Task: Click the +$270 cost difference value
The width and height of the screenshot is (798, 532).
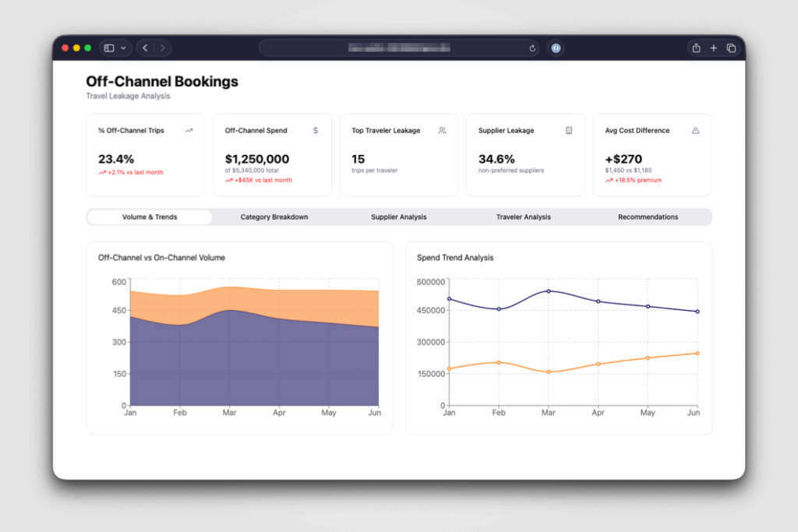Action: 623,159
